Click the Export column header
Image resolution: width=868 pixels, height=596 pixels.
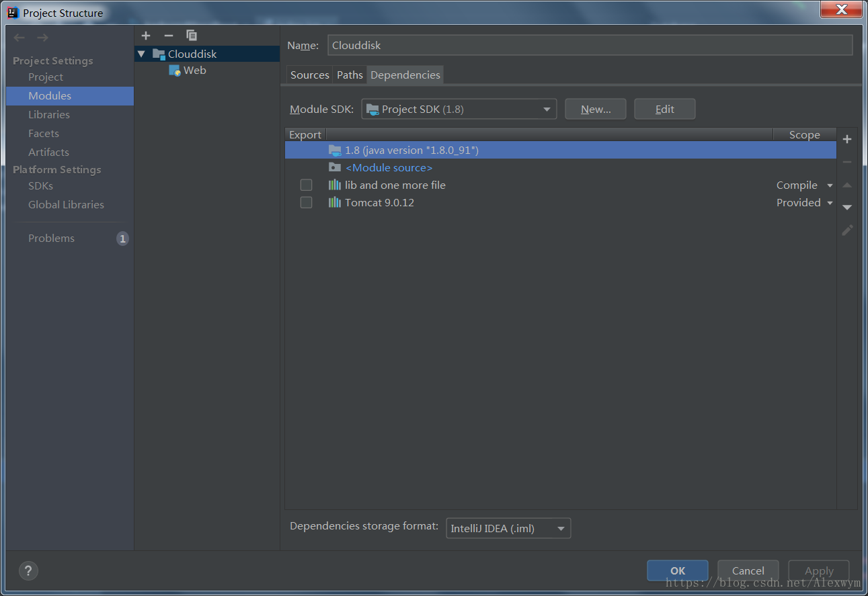click(x=305, y=134)
